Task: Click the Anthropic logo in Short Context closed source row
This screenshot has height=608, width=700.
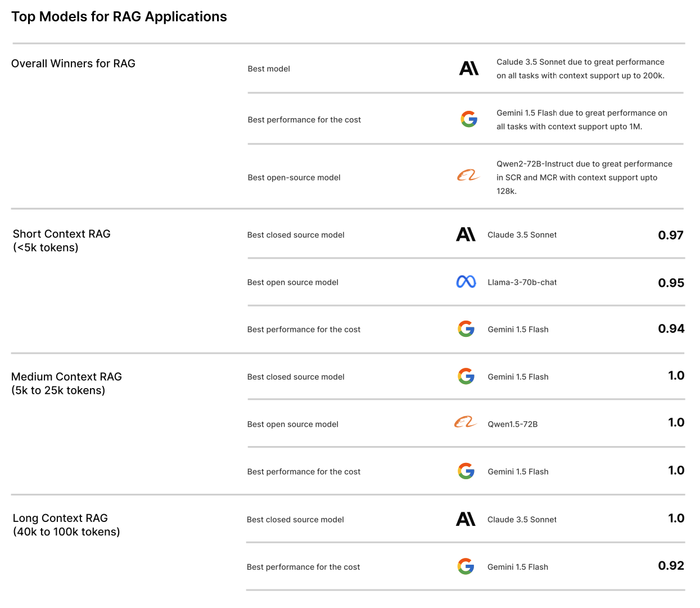Action: point(466,235)
